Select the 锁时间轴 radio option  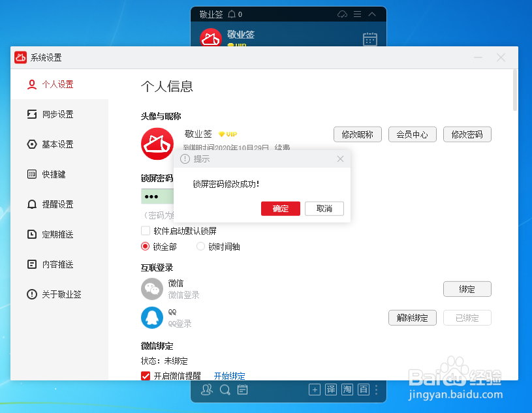click(x=200, y=247)
